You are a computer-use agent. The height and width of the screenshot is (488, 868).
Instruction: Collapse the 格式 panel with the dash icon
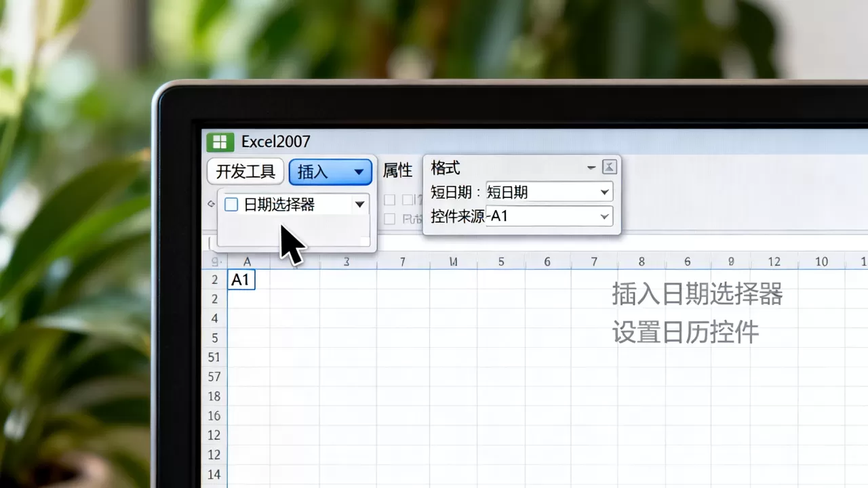[591, 167]
